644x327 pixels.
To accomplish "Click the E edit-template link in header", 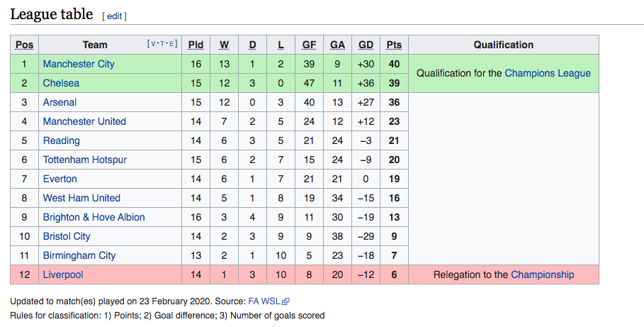I will (x=171, y=43).
